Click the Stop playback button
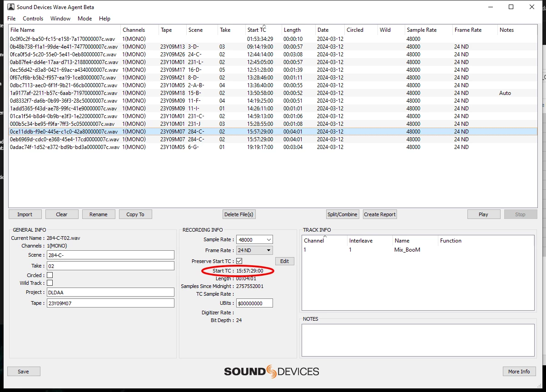The height and width of the screenshot is (392, 546). tap(521, 214)
